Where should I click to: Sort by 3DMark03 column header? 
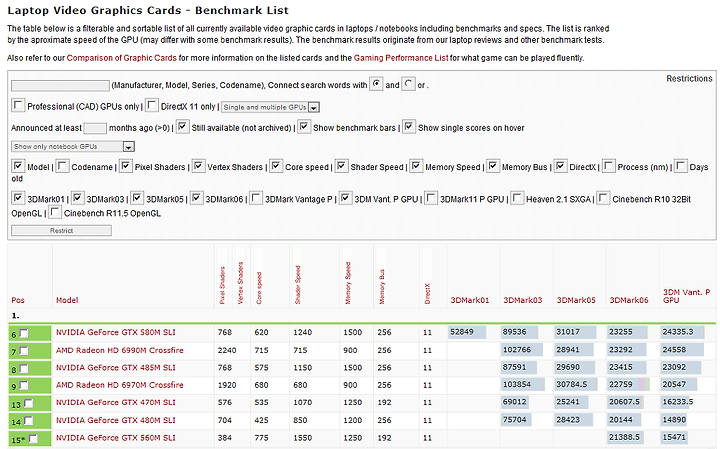[x=523, y=300]
